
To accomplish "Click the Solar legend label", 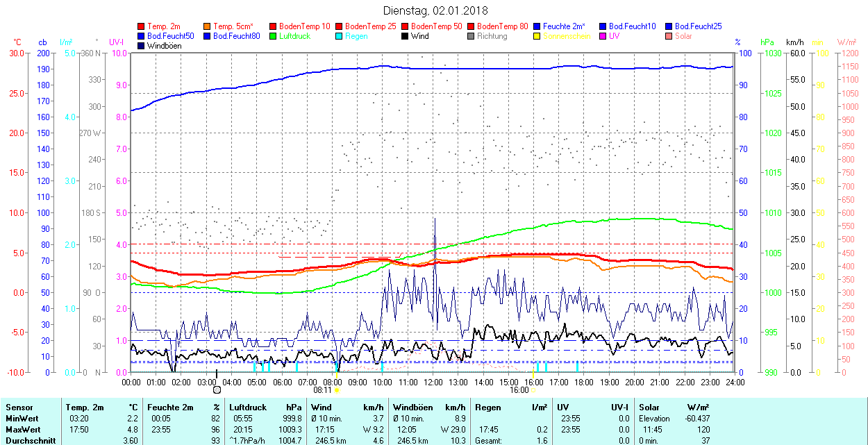I will coord(683,36).
